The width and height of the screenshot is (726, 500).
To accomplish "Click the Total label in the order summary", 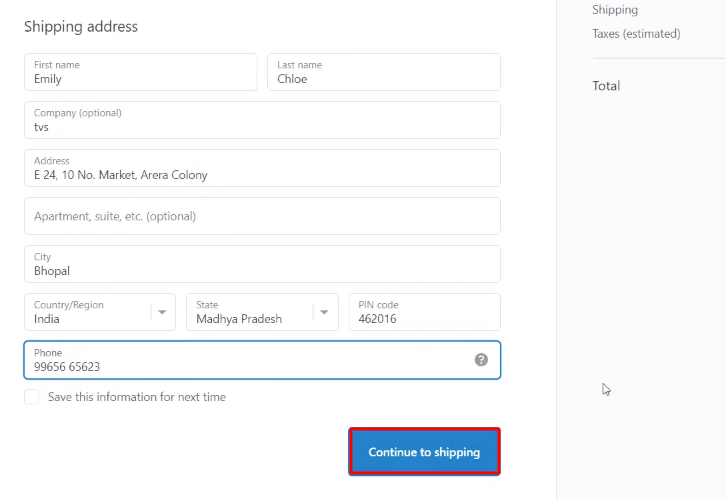I will pos(606,86).
